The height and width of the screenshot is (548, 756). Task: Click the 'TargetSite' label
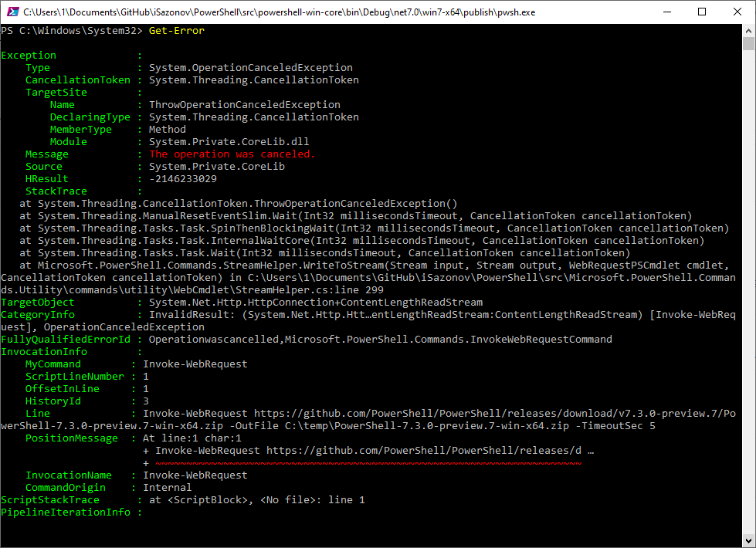pos(56,93)
